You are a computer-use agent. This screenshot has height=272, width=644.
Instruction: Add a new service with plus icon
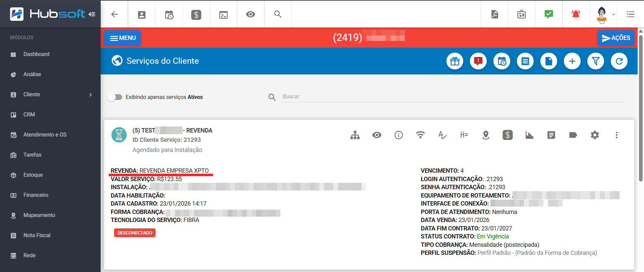[x=572, y=61]
